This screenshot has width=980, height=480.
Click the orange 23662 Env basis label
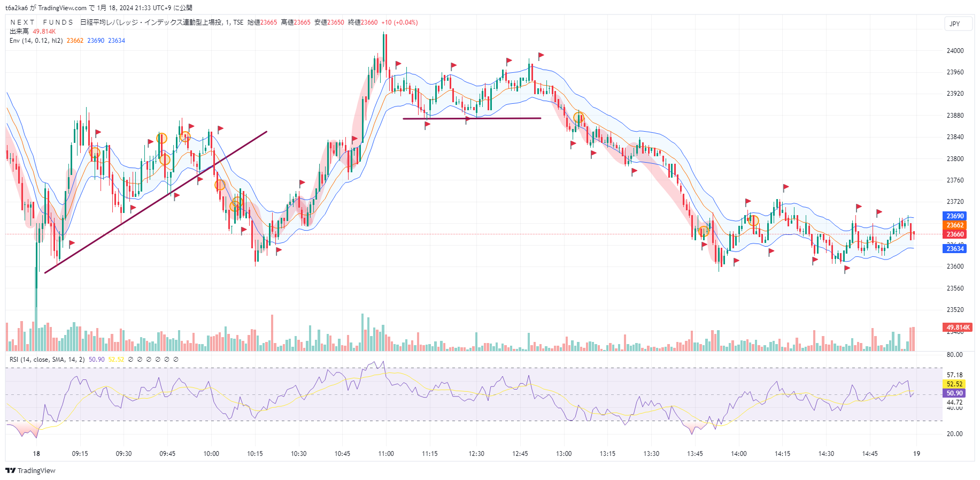(x=955, y=225)
